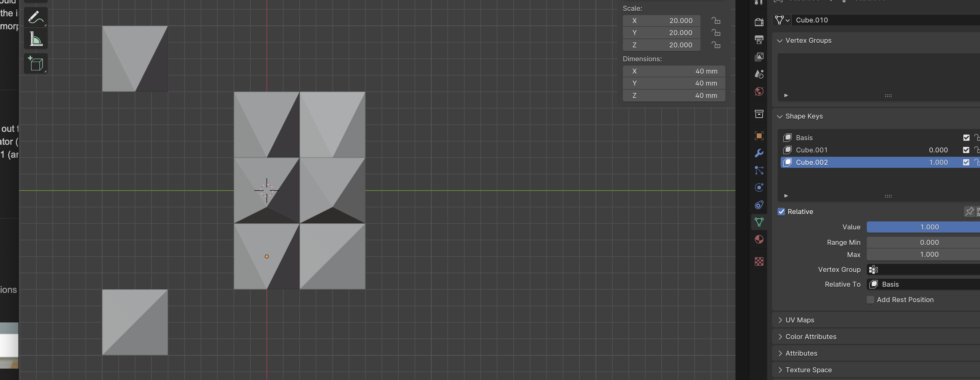The width and height of the screenshot is (980, 380).
Task: Open Object properties tab
Action: pyautogui.click(x=759, y=136)
